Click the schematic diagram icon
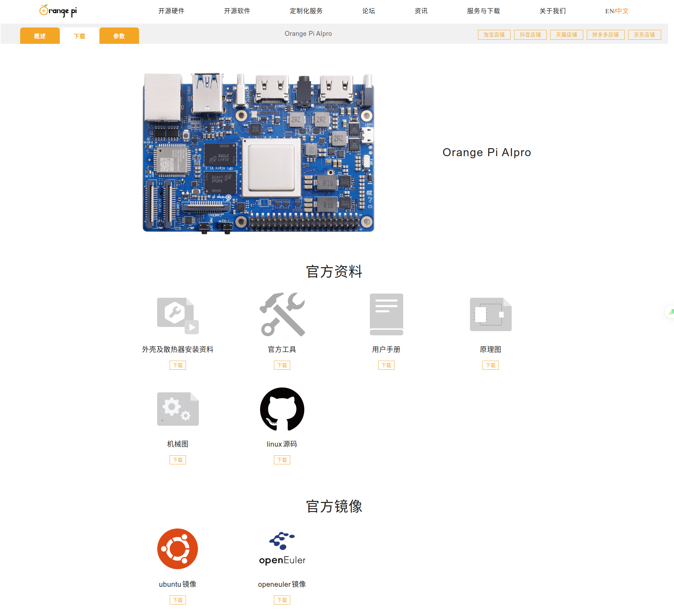This screenshot has width=674, height=616. point(490,314)
